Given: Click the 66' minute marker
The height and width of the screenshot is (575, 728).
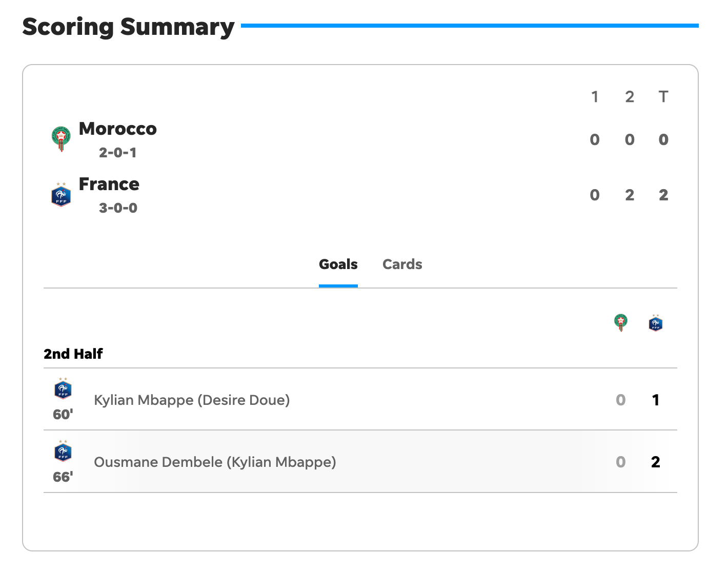Looking at the screenshot, I should pyautogui.click(x=63, y=477).
